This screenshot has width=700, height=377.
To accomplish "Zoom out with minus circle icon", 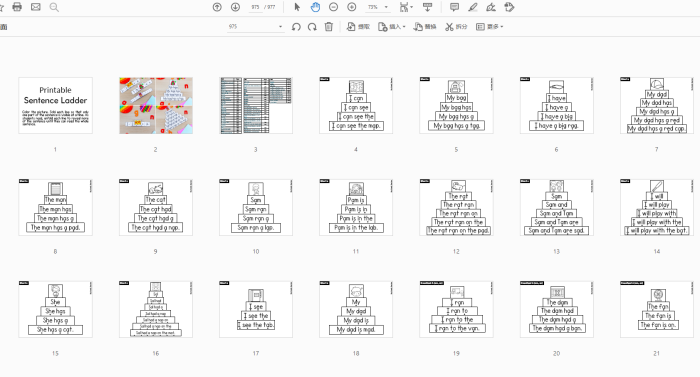I will [333, 7].
